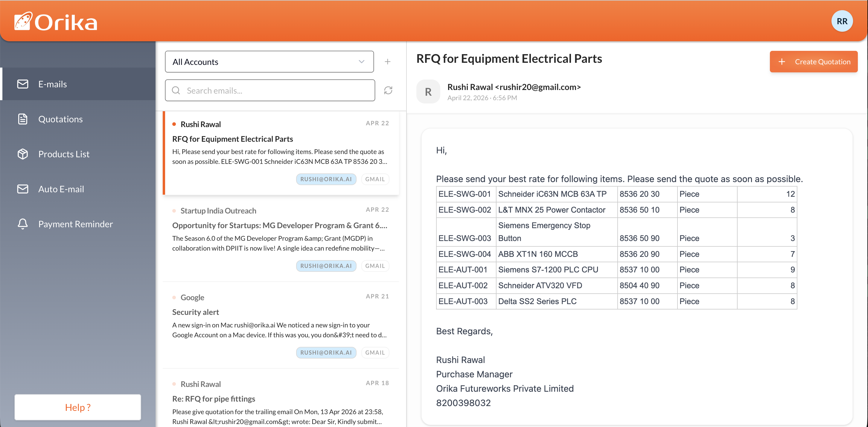Click the magnifier icon in search box
This screenshot has width=868, height=427.
click(x=176, y=90)
